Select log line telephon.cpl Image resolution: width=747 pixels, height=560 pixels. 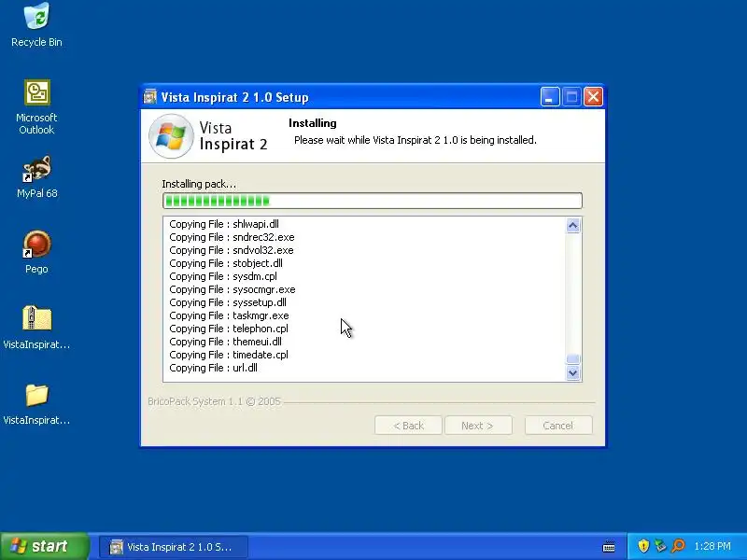tap(229, 329)
